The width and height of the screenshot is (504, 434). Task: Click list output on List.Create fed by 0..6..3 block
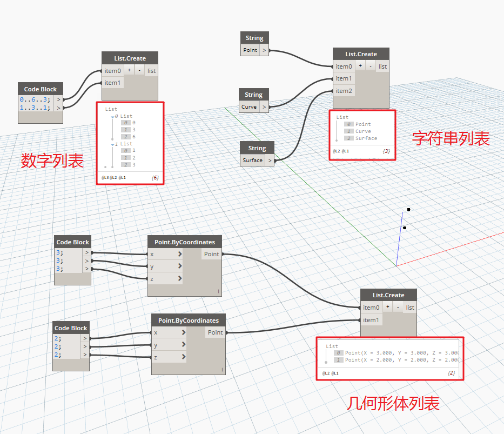(x=151, y=71)
